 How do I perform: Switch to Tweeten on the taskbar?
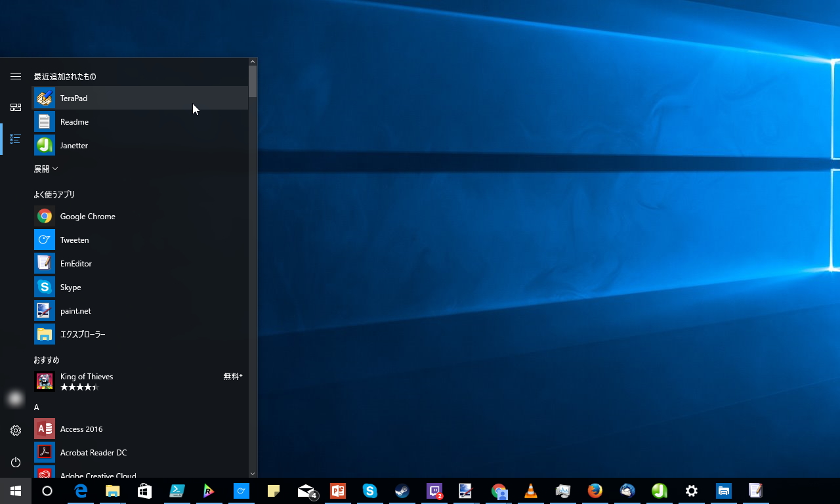(x=241, y=491)
